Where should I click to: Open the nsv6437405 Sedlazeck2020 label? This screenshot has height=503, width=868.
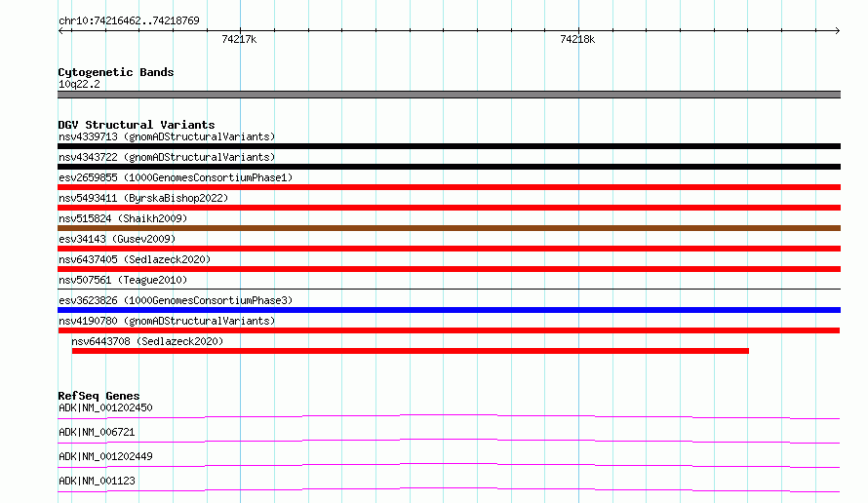click(x=135, y=259)
